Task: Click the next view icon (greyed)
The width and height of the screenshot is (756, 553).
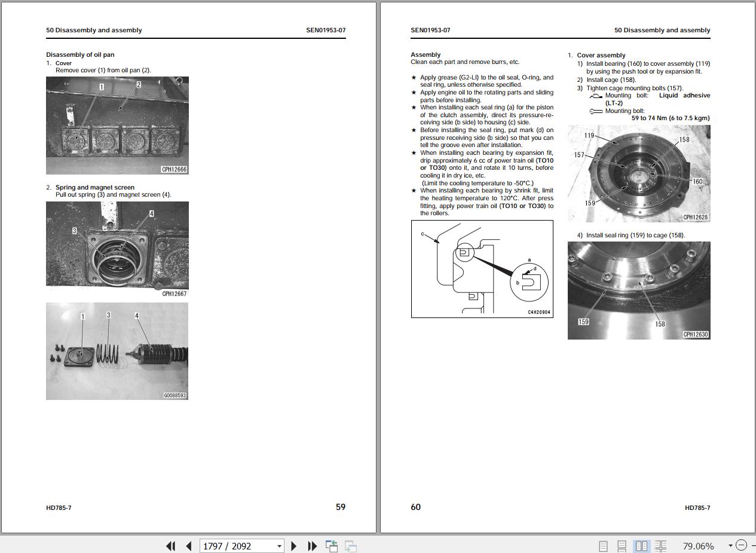Action: [x=351, y=546]
